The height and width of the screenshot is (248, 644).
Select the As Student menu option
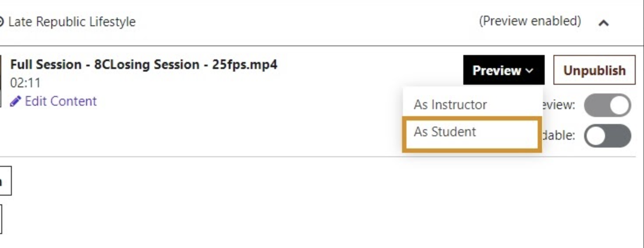[x=445, y=132]
